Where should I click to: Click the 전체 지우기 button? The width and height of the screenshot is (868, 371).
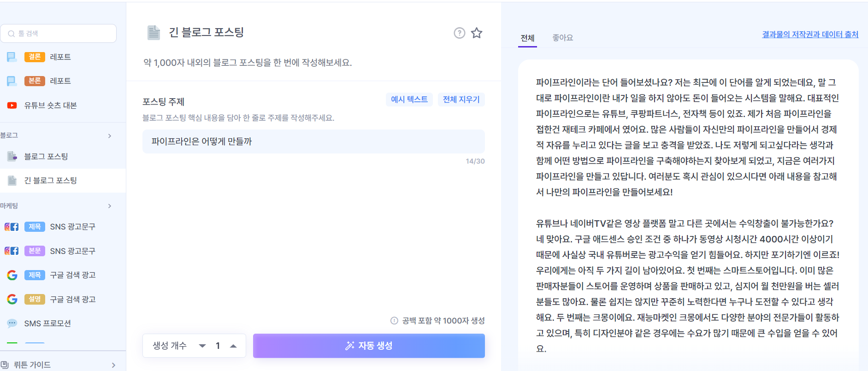(x=461, y=99)
